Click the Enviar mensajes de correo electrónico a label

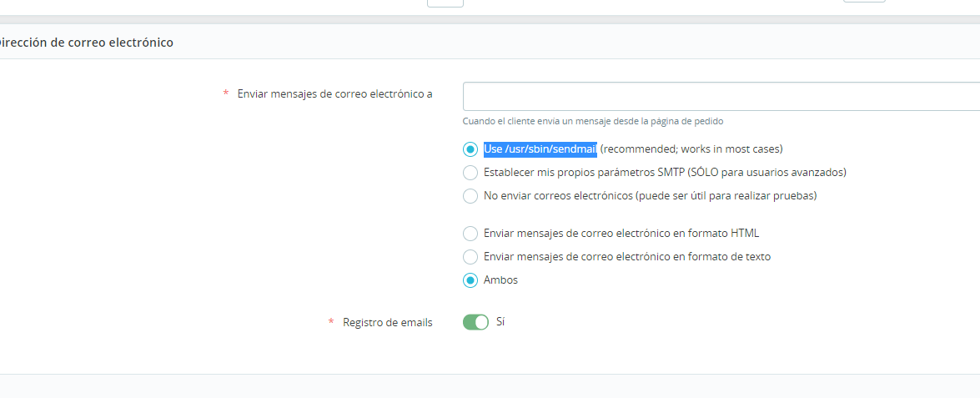point(335,93)
